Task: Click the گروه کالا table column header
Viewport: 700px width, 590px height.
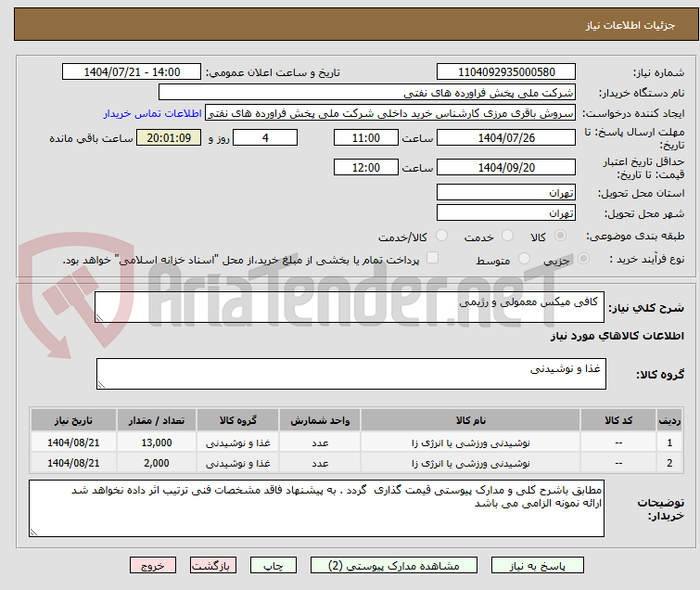Action: coord(238,420)
